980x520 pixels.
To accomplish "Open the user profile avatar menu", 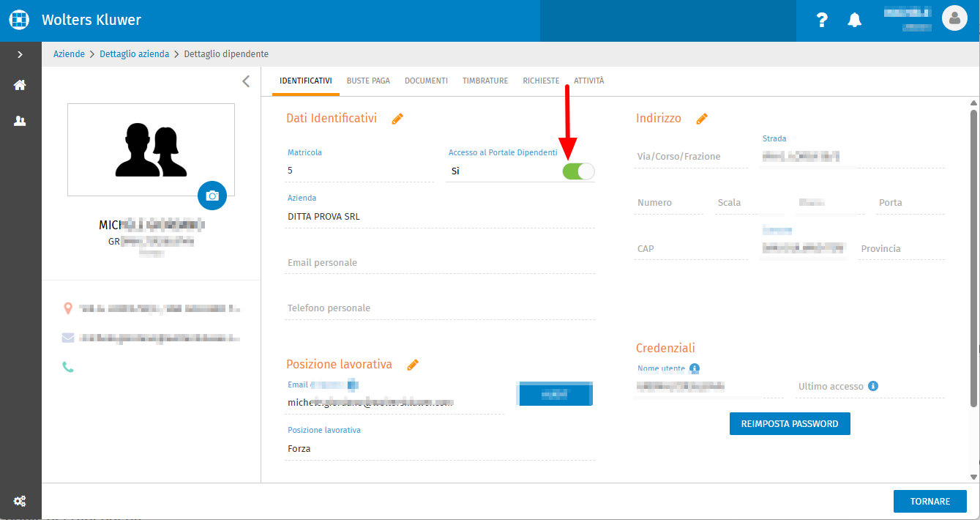I will [954, 20].
